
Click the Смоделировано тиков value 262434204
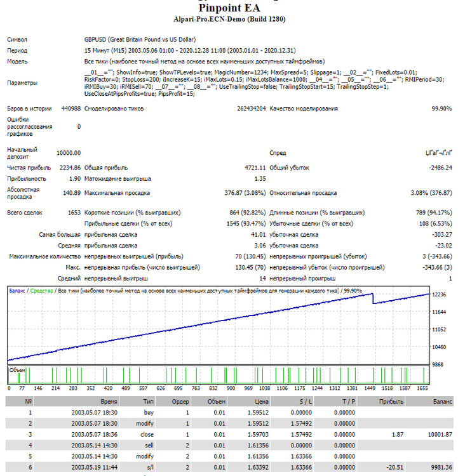coord(252,109)
